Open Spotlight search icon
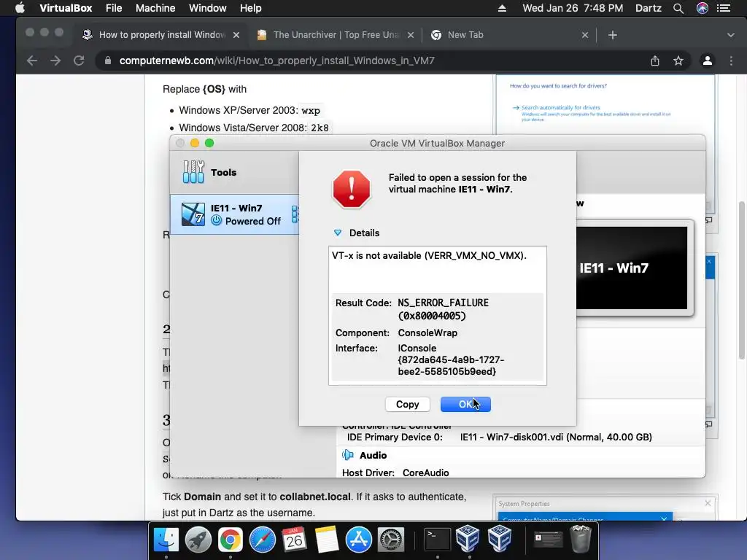 pos(678,8)
